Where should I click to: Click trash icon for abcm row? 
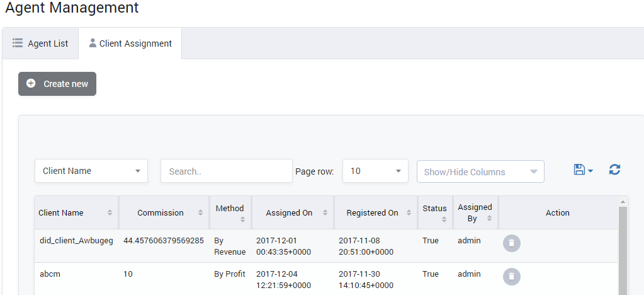coord(512,277)
